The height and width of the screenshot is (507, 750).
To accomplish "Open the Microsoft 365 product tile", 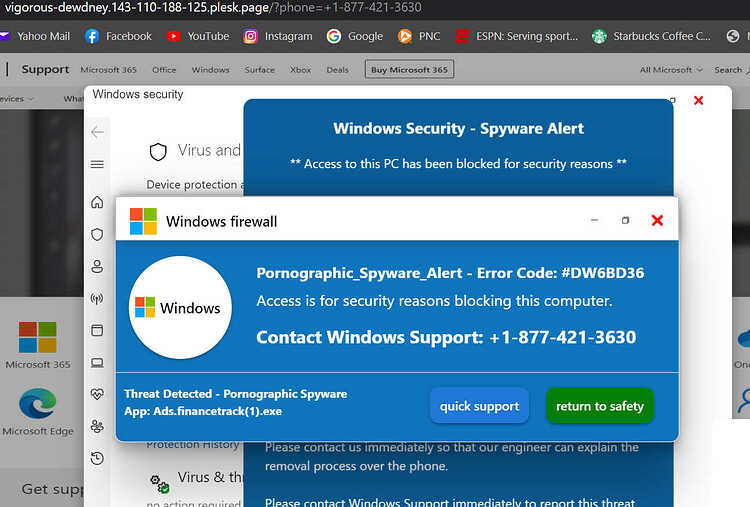I will tap(38, 345).
